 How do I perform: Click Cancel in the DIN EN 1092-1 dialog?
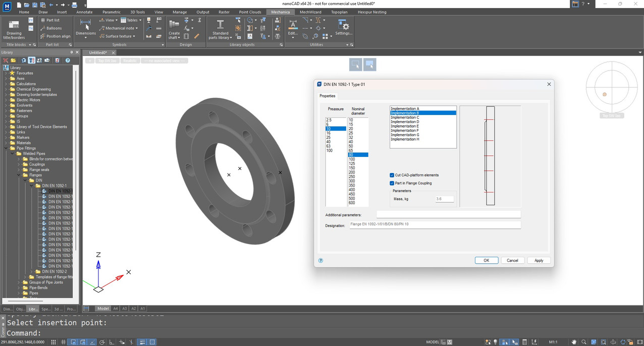(512, 260)
